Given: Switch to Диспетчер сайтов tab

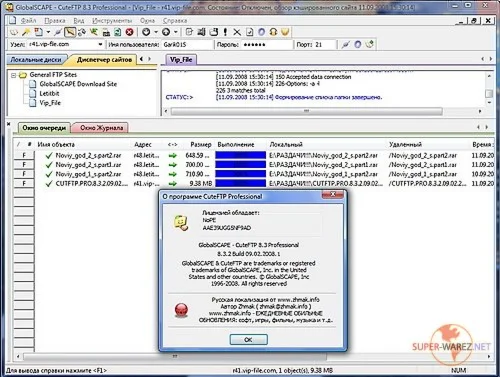Looking at the screenshot, I should click(104, 60).
